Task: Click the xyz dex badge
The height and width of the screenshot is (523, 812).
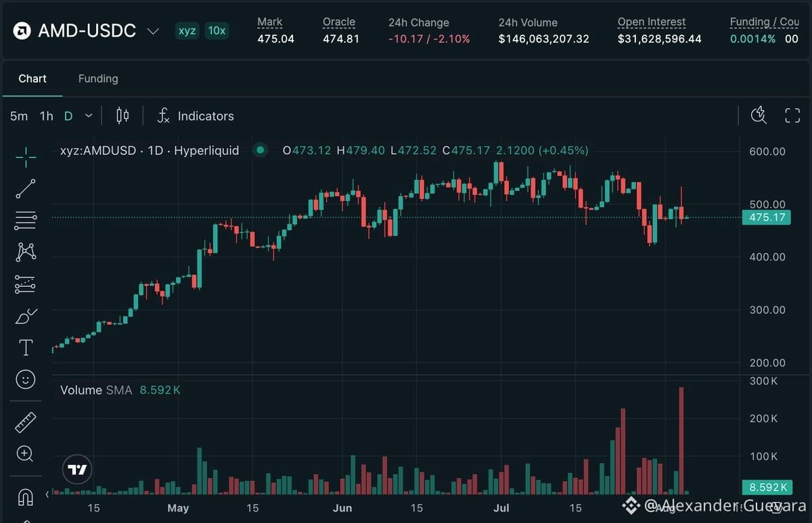Action: point(187,31)
